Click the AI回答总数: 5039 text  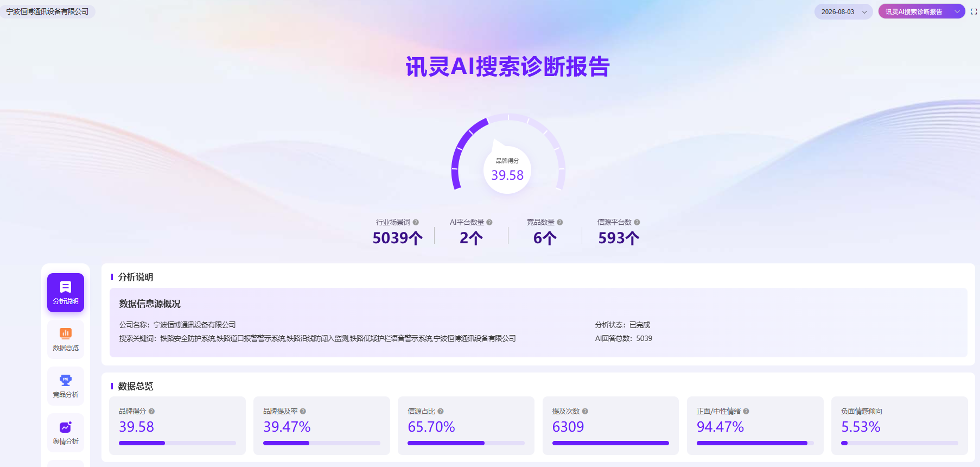pos(623,338)
